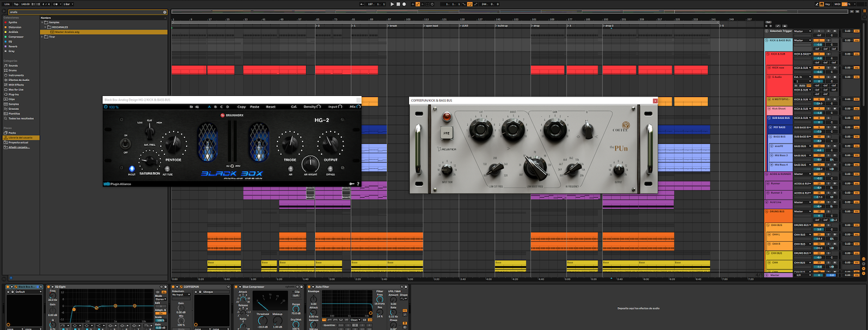Click Undo arrow in Black Box toolbar
868x330 pixels.
pos(191,107)
